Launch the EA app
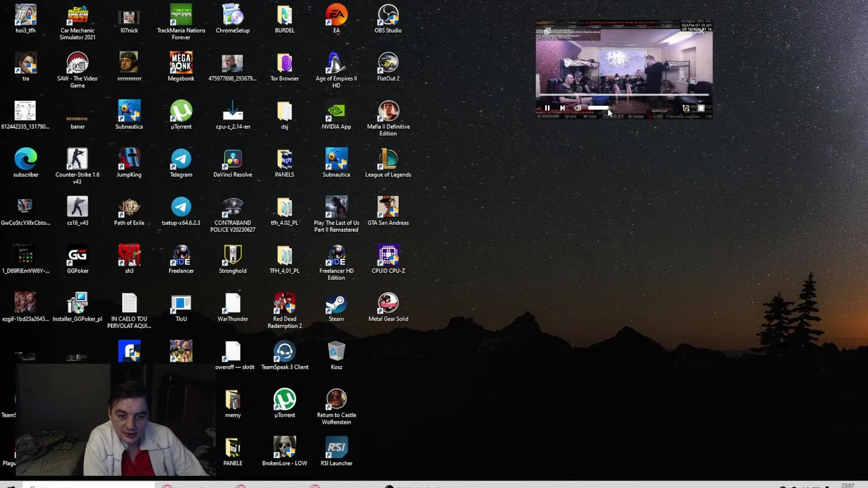 [336, 18]
